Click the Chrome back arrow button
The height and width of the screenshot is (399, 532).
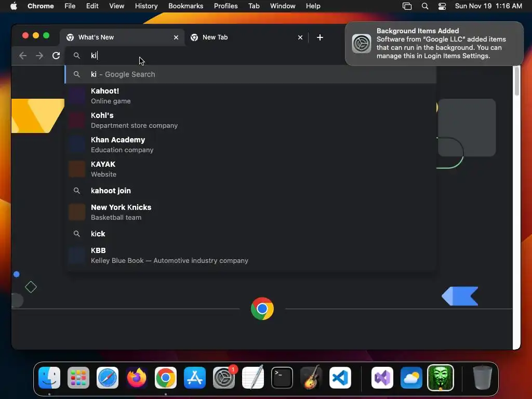tap(23, 56)
